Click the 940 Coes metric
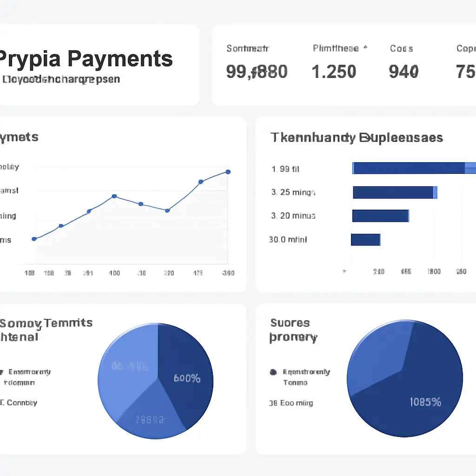This screenshot has width=476, height=476. [x=403, y=71]
